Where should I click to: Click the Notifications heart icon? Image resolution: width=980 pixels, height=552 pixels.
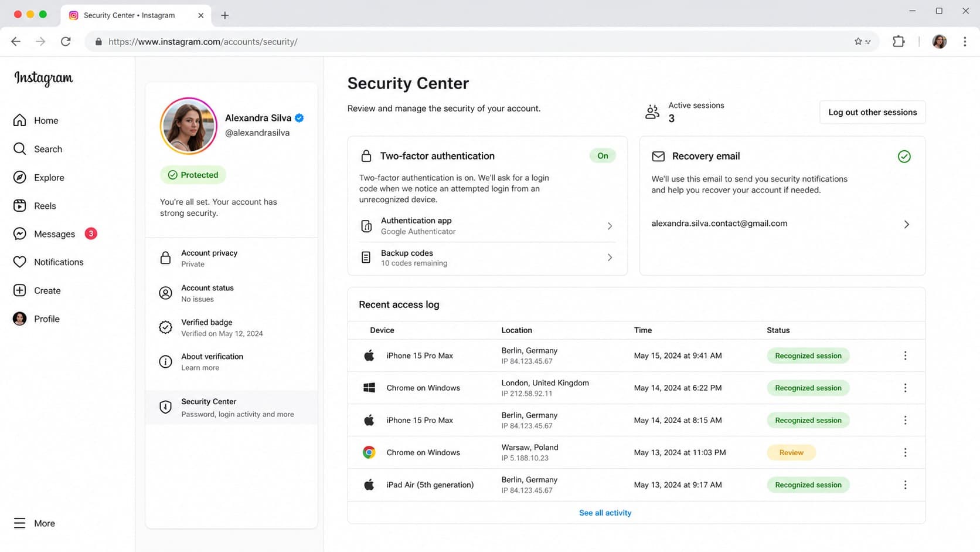click(19, 262)
